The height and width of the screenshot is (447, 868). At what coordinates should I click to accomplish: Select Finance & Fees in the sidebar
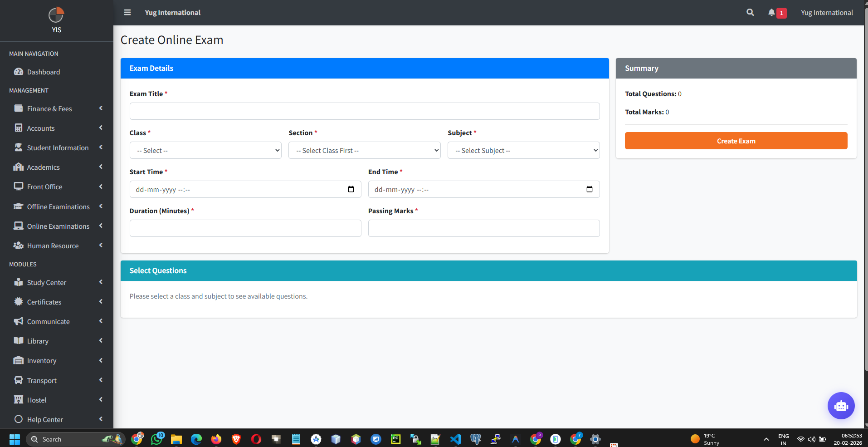(49, 108)
